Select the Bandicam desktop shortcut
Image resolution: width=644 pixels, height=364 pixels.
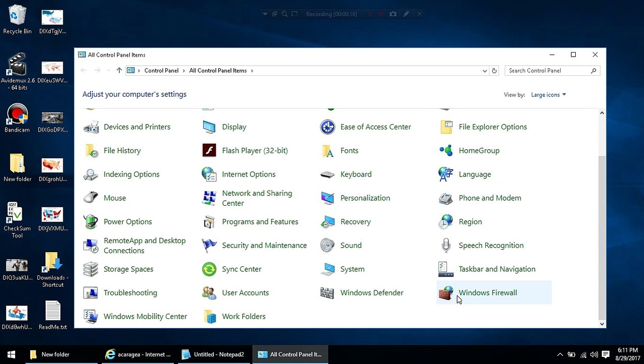click(x=17, y=119)
